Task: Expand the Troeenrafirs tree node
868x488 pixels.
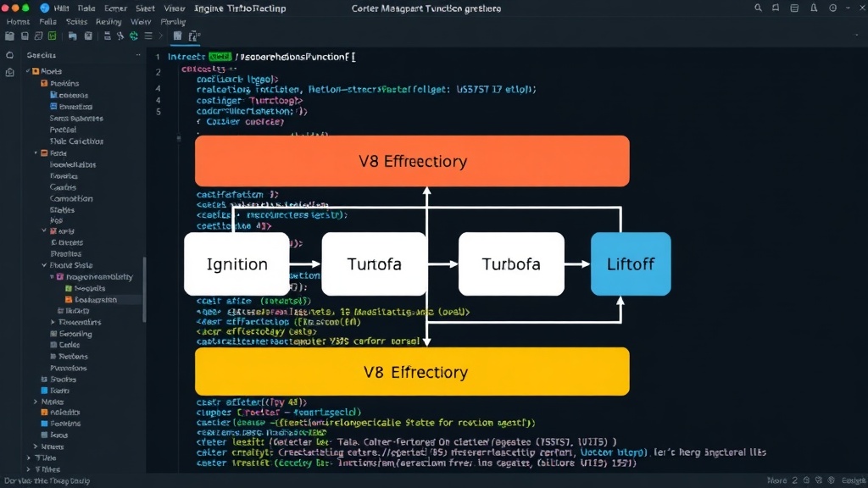Action: (x=53, y=322)
